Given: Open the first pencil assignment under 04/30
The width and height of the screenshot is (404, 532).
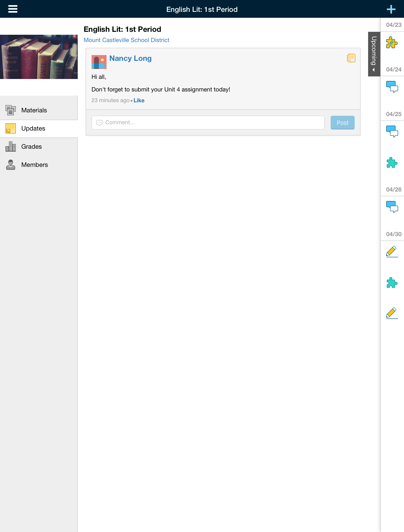Looking at the screenshot, I should (x=392, y=252).
